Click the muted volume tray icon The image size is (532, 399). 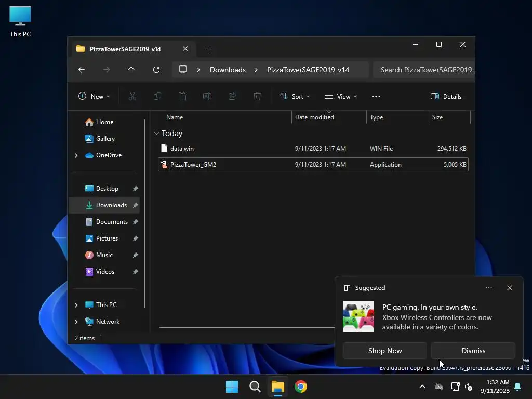[469, 387]
